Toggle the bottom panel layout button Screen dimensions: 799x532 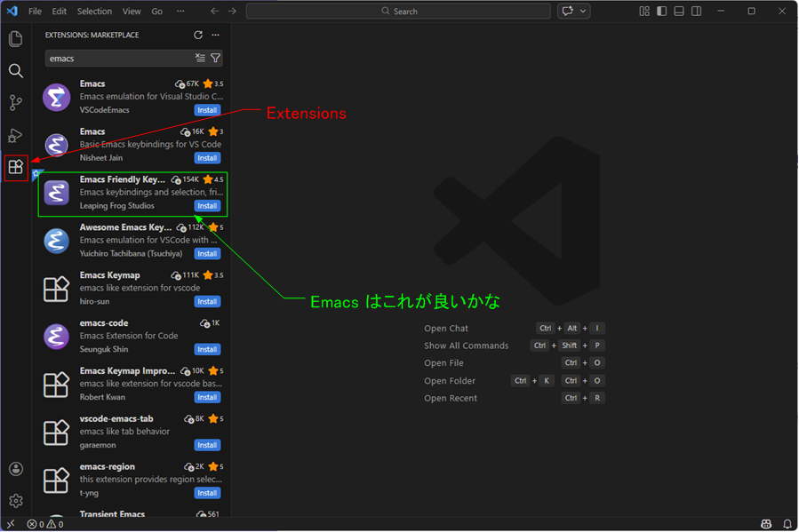tap(679, 12)
